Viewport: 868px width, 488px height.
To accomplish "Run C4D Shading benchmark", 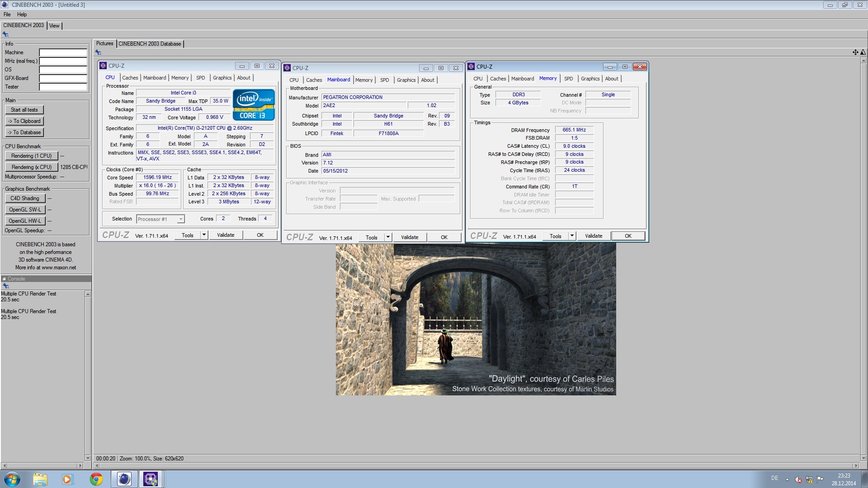I will tap(25, 198).
